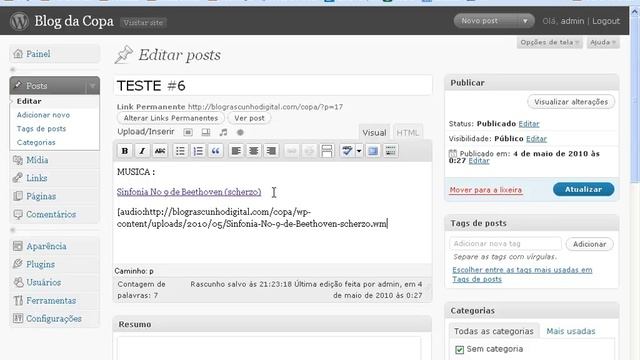Click the Atualizar button

tap(583, 189)
